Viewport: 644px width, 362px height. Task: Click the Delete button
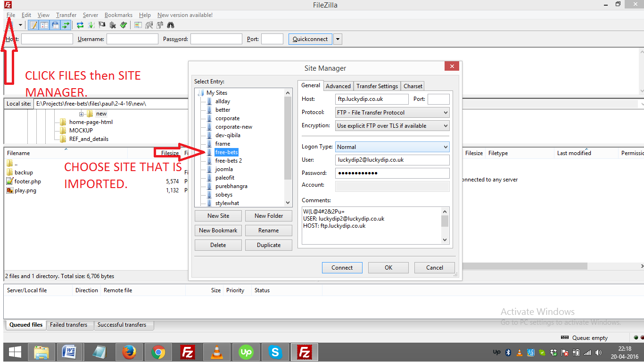pyautogui.click(x=218, y=245)
